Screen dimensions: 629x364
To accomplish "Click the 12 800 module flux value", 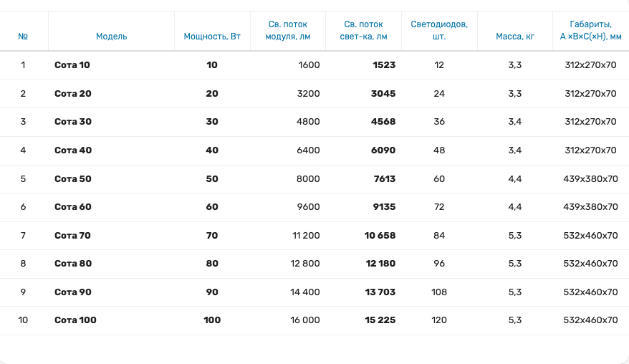I will (x=305, y=264).
